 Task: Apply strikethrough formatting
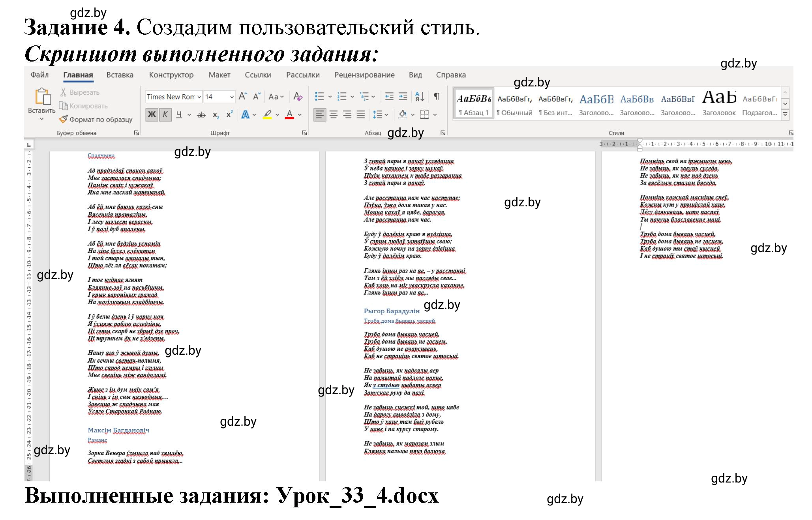pos(201,115)
